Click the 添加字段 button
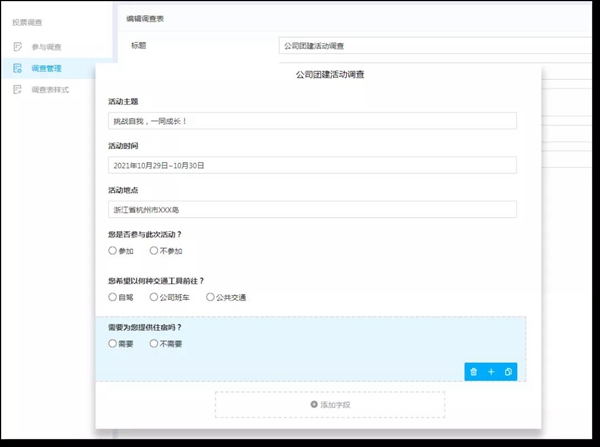600x447 pixels. click(330, 405)
